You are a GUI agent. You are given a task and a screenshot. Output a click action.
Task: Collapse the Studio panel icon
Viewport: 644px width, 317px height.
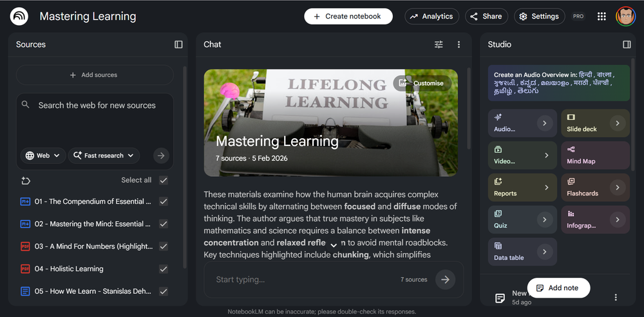coord(627,44)
